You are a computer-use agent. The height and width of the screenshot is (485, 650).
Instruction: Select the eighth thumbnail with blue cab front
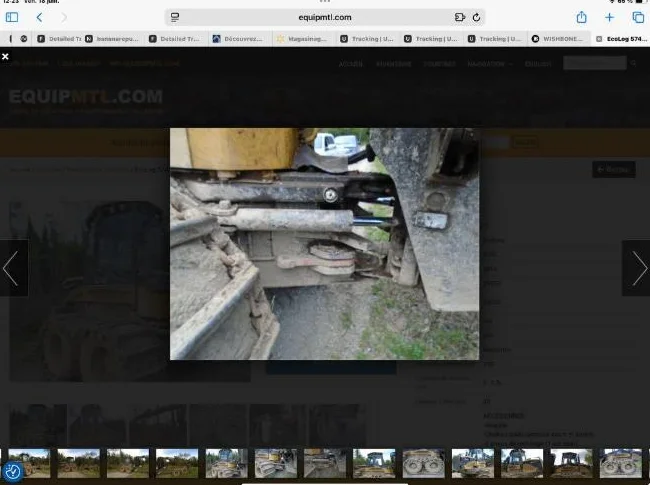(x=374, y=463)
